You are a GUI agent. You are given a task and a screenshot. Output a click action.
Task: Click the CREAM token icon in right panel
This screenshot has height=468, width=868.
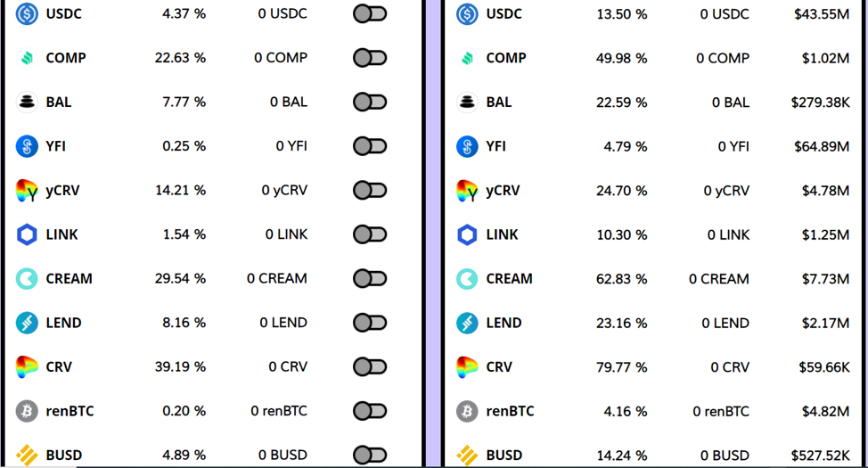point(467,279)
